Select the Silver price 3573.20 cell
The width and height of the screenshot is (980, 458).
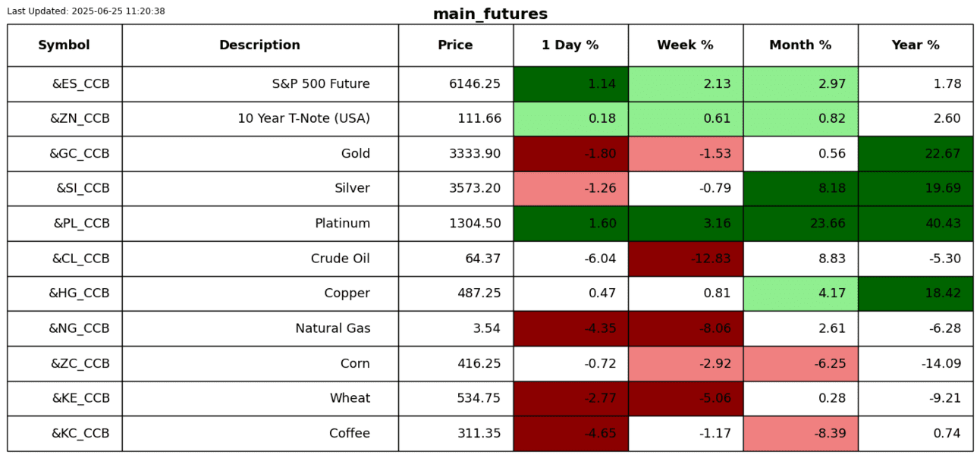(x=455, y=189)
